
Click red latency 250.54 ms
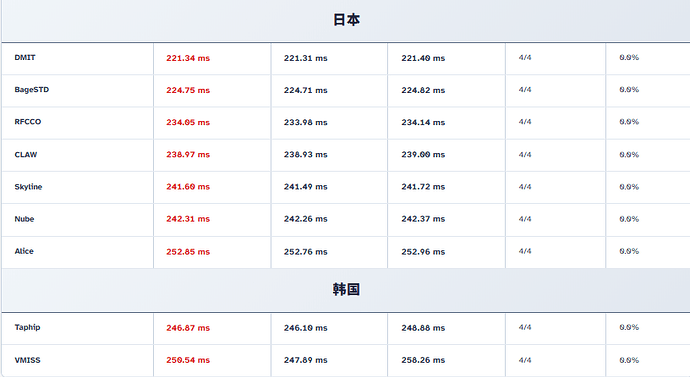pos(188,360)
